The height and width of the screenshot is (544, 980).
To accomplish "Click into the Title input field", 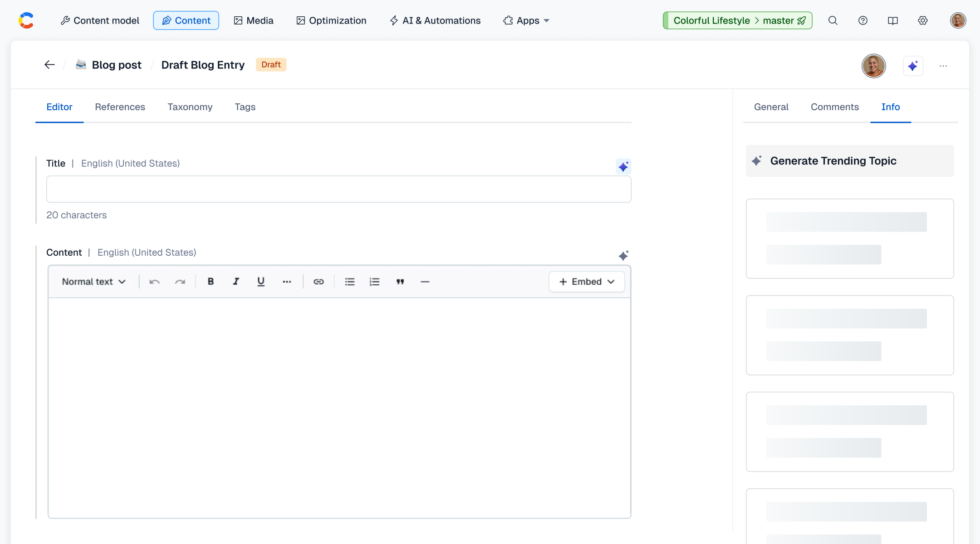I will [x=338, y=189].
